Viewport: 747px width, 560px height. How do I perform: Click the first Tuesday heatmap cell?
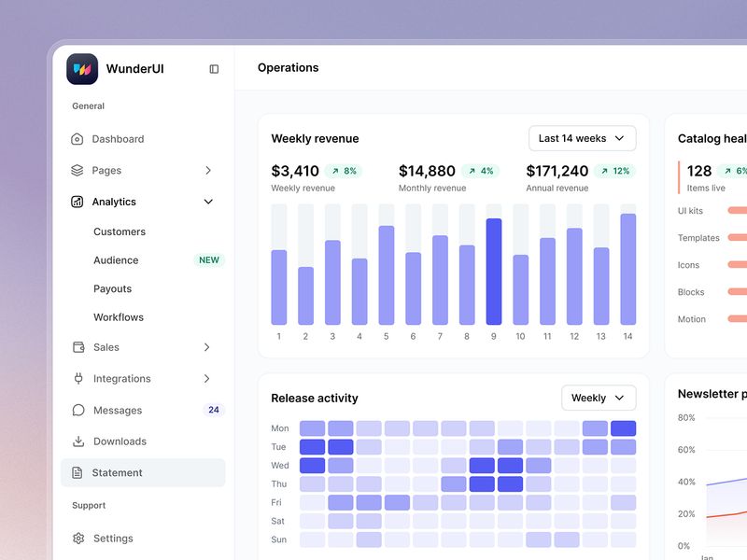click(313, 447)
